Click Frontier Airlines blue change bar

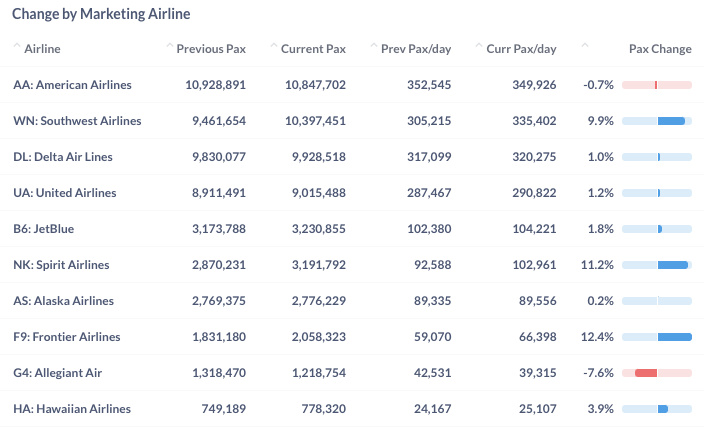(674, 337)
